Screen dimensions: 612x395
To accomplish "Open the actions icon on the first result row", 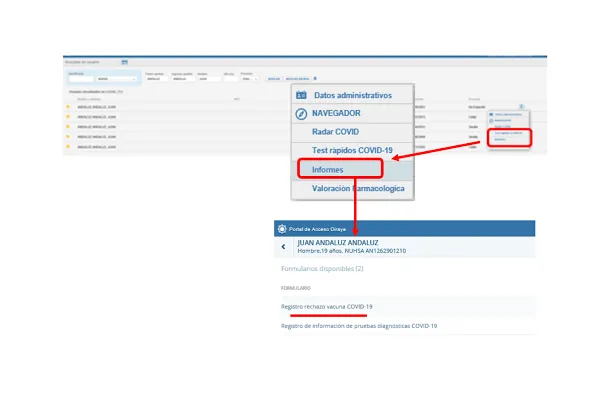I will pos(521,107).
